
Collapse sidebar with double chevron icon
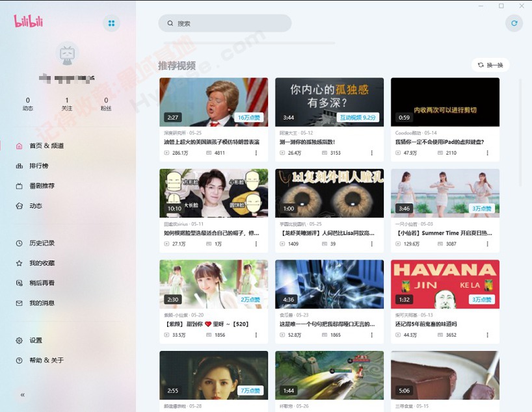point(22,394)
